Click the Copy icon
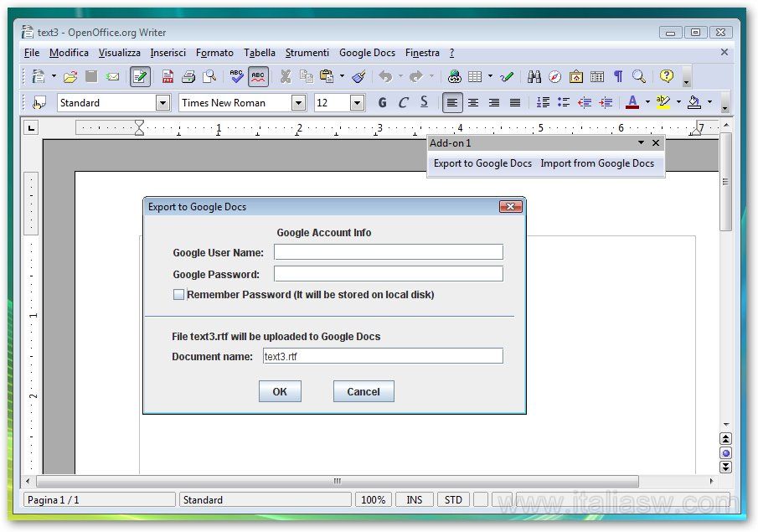This screenshot has width=758, height=532. tap(306, 76)
